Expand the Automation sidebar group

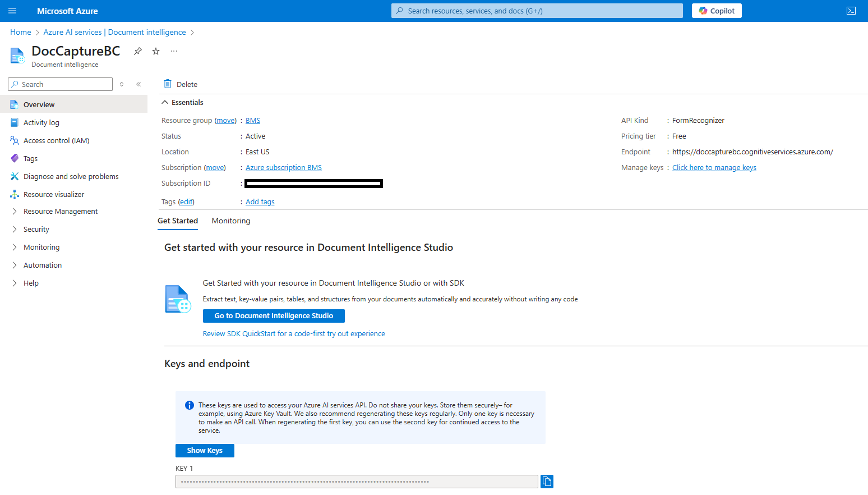click(x=43, y=265)
